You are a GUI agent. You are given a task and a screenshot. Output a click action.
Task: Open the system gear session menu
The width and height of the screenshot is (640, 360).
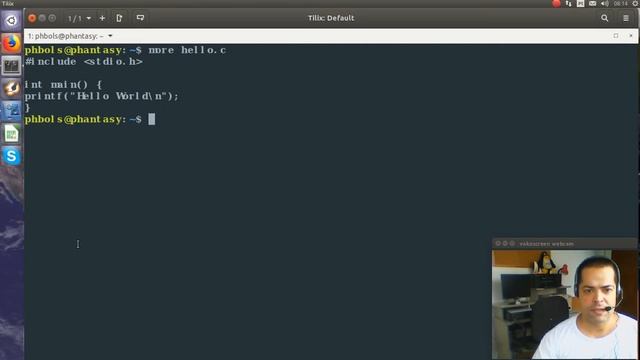[636, 4]
